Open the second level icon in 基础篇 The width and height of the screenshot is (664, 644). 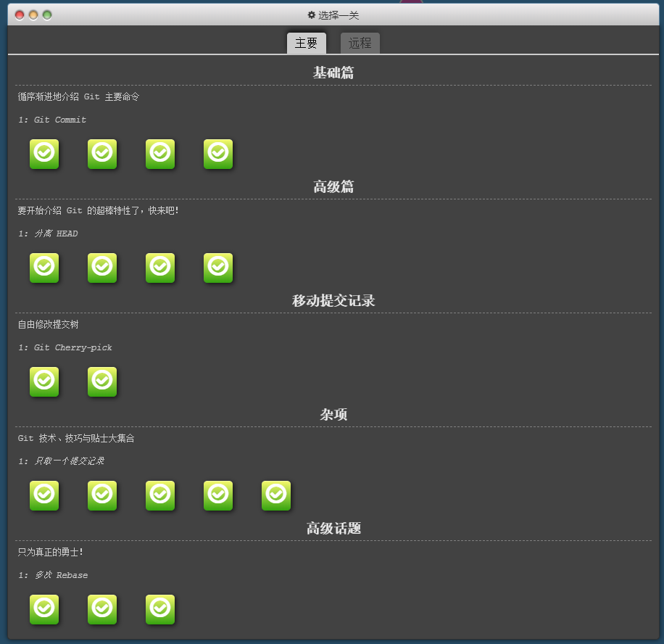(102, 154)
